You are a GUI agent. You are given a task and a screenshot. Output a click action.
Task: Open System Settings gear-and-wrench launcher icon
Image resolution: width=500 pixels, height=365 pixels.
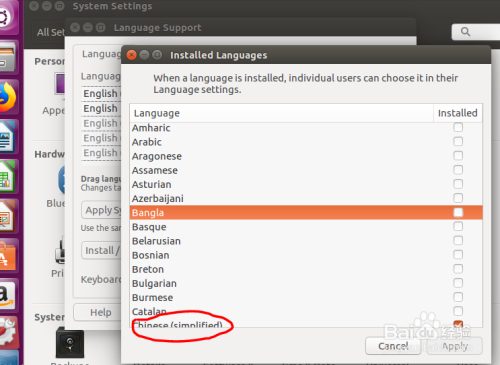point(7,333)
